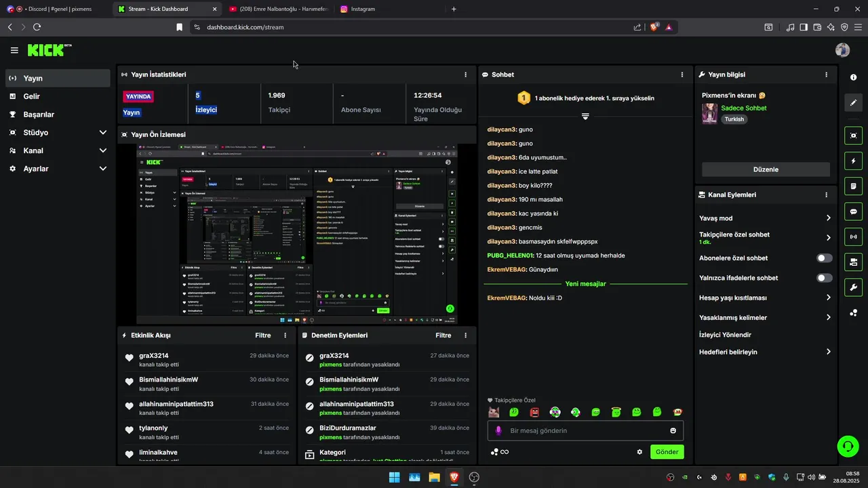Open Kanal Eylemleri three-dot options

pos(826,195)
